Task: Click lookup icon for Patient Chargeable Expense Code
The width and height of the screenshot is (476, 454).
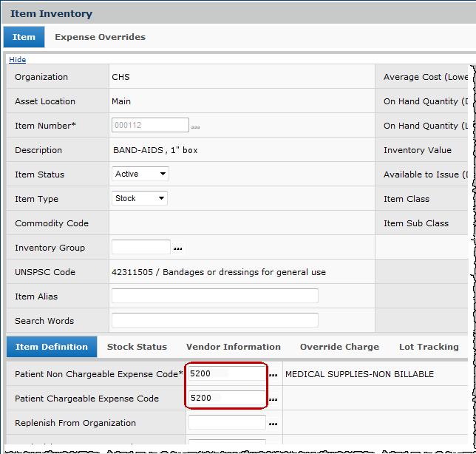Action: coord(273,399)
